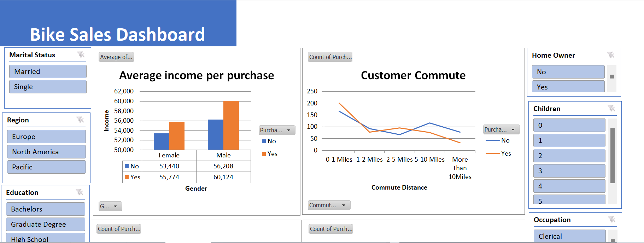Open Purchased Bike dropdown in commute chart
Screen dimensions: 644x243
click(x=501, y=129)
